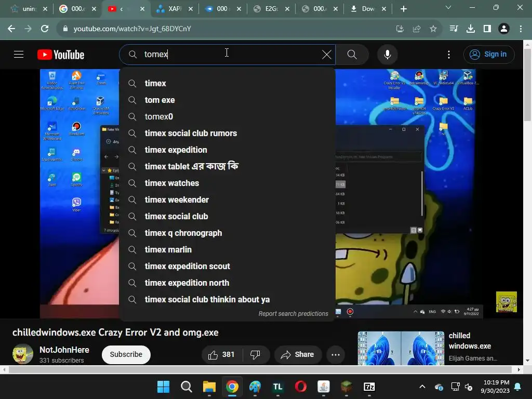Choose suggestion 'timex expedition scout'

point(228,266)
